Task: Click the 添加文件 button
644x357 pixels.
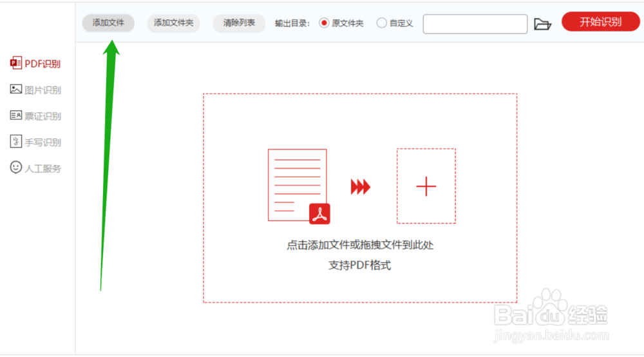Action: click(x=108, y=23)
